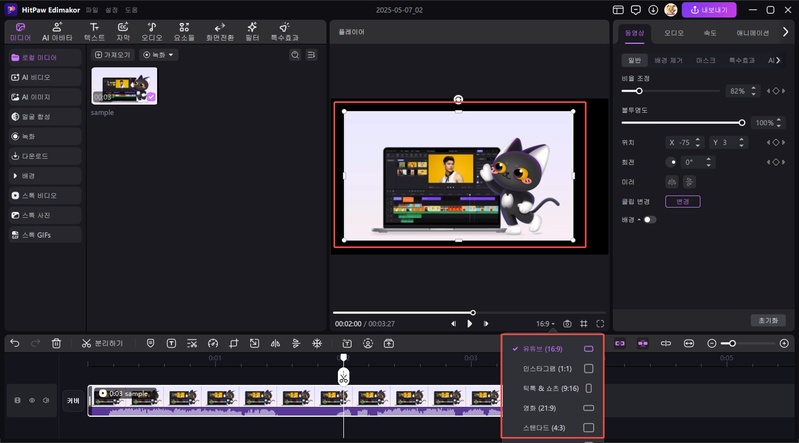Open the 필터 (Filter) tool
Image resolution: width=799 pixels, height=443 pixels.
(x=252, y=32)
